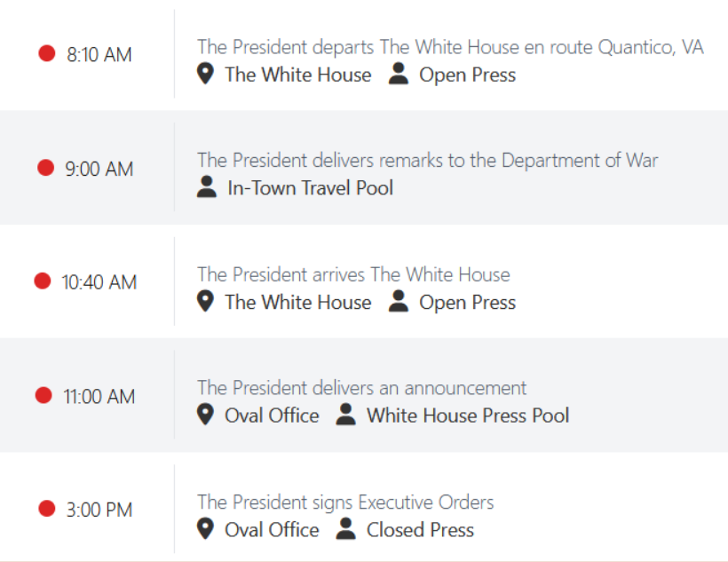The image size is (728, 562).
Task: Click the red dot next to 11:00 AM
Action: point(44,395)
